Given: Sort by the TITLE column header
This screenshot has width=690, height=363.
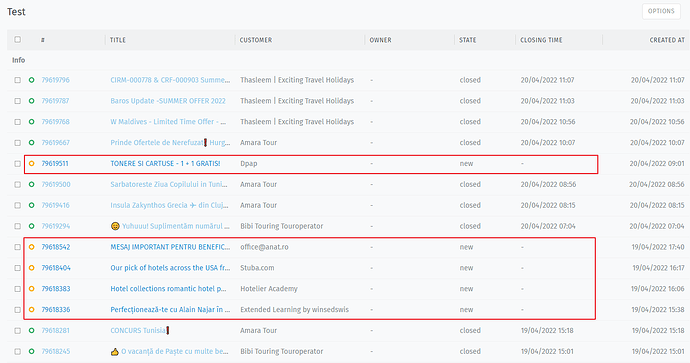Looking at the screenshot, I should point(118,40).
